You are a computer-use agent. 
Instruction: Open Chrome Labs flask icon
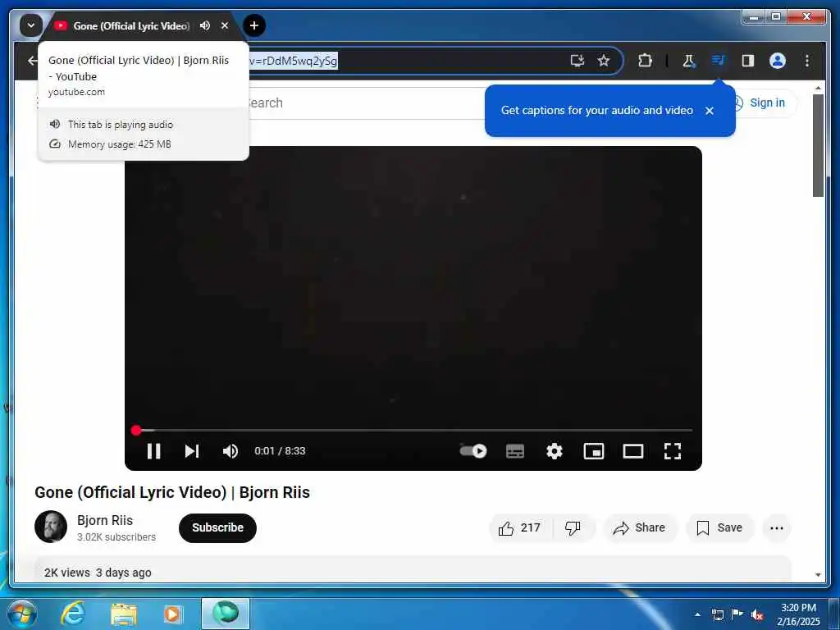pyautogui.click(x=689, y=61)
